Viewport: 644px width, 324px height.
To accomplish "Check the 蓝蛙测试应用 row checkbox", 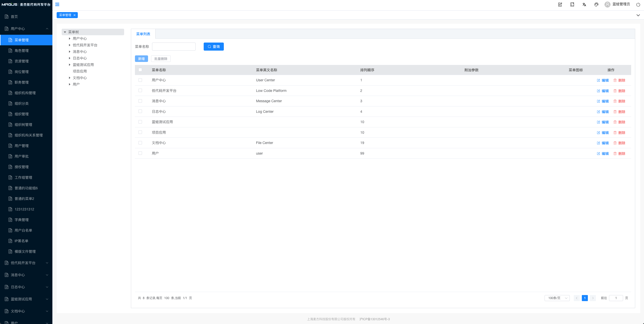I will 140,122.
